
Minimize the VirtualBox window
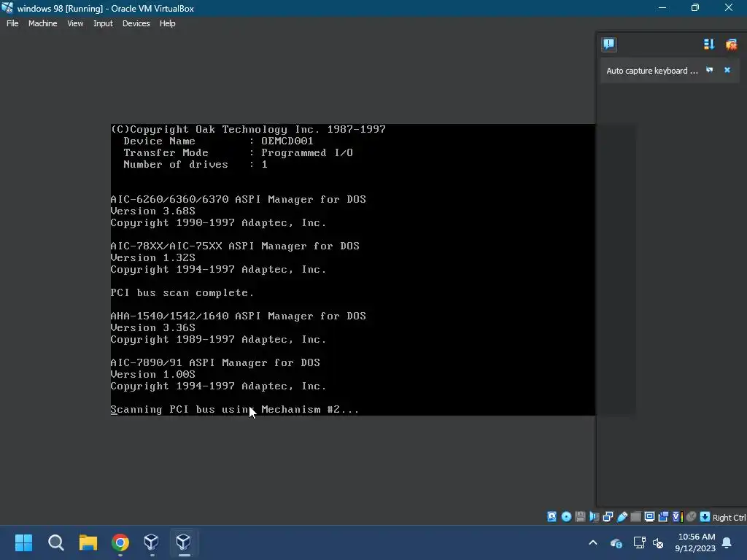[662, 7]
